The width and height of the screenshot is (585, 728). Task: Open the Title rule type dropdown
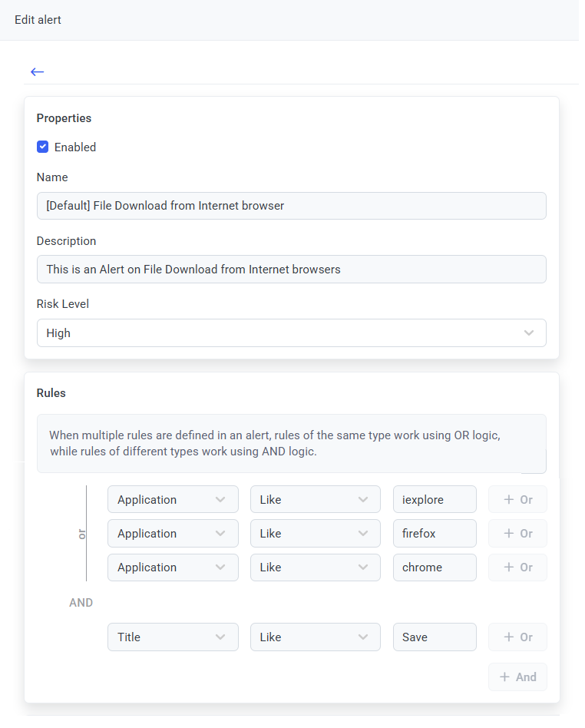click(x=173, y=637)
